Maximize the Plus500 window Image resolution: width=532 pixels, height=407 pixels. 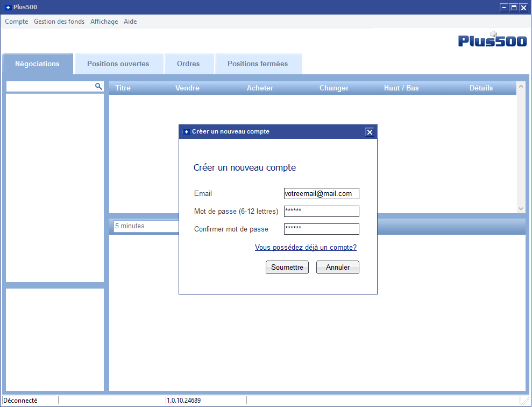[x=514, y=8]
